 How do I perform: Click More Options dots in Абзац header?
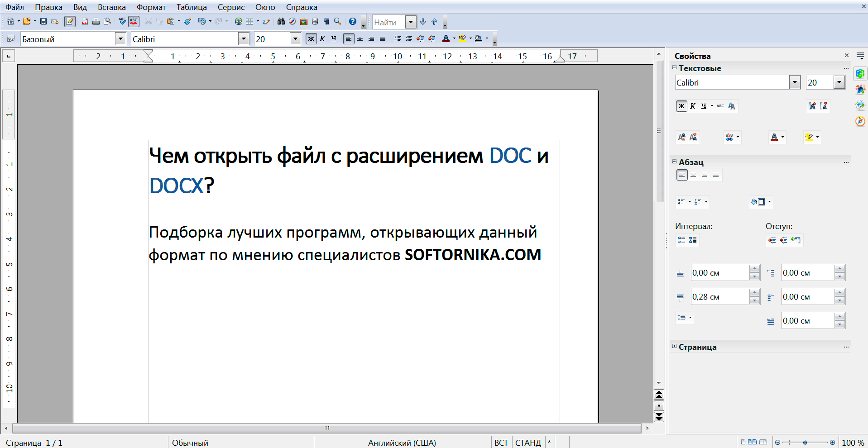point(846,162)
